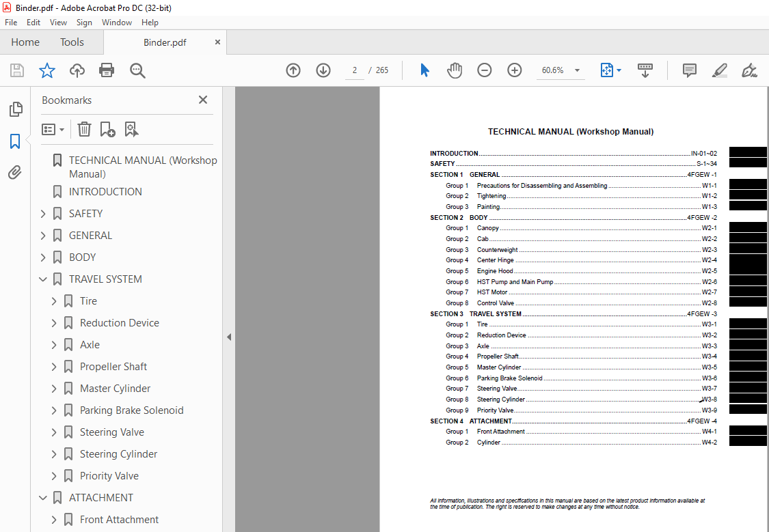Screen dimensions: 769x532
Task: Jump to Steering Cylinder bookmark
Action: point(119,454)
